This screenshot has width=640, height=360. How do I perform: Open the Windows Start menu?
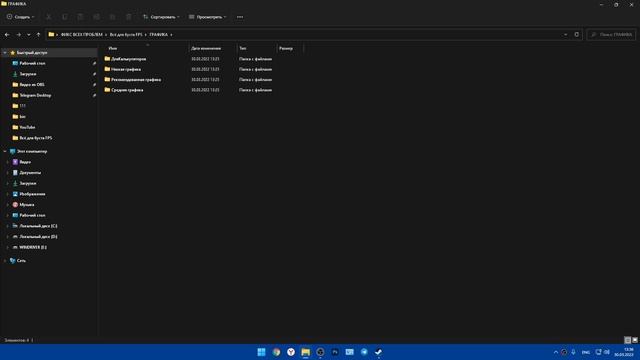pos(262,352)
